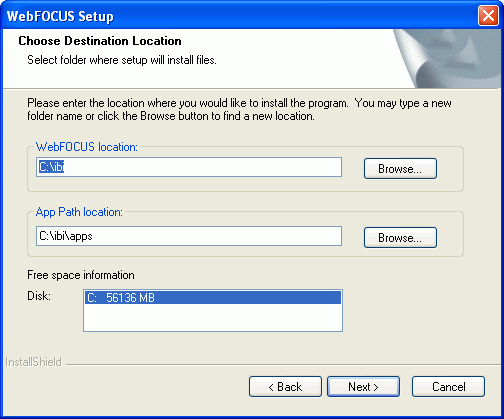Viewport: 504px width, 419px height.
Task: Click the 'Disk:' label
Action: (39, 296)
